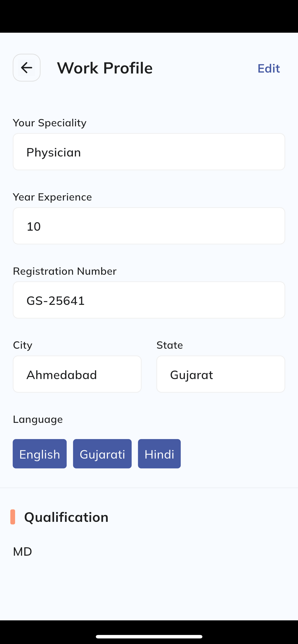Select the MD qualification entry
298x644 pixels.
(23, 552)
